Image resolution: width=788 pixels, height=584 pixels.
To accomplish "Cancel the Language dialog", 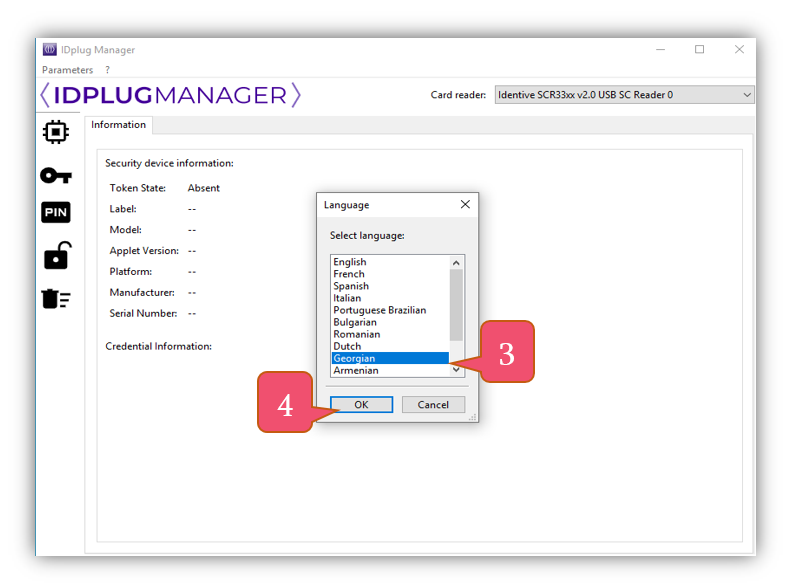I will (433, 405).
